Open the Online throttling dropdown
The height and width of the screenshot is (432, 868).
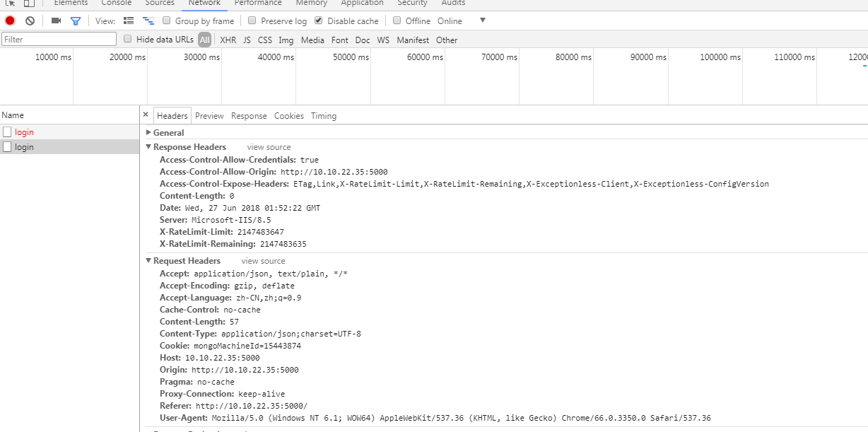pos(482,21)
